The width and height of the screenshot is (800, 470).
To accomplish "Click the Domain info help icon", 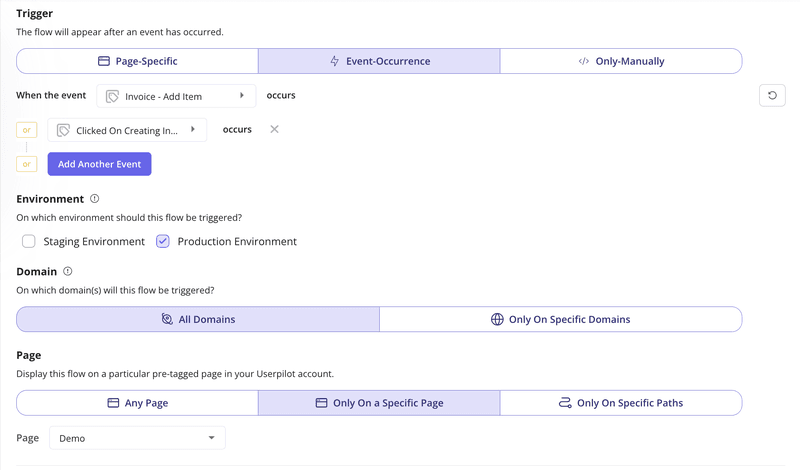I will [x=68, y=271].
